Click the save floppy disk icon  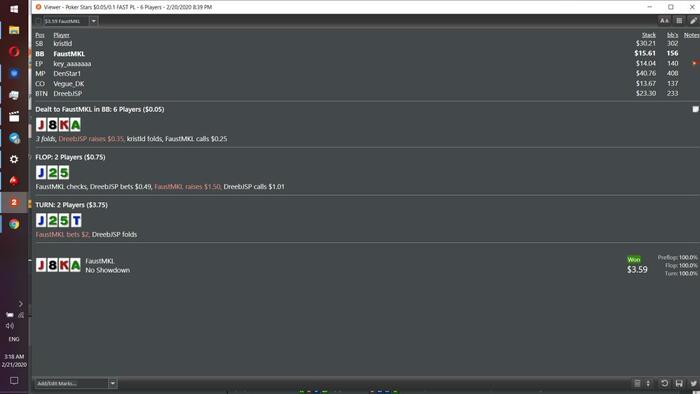click(679, 383)
